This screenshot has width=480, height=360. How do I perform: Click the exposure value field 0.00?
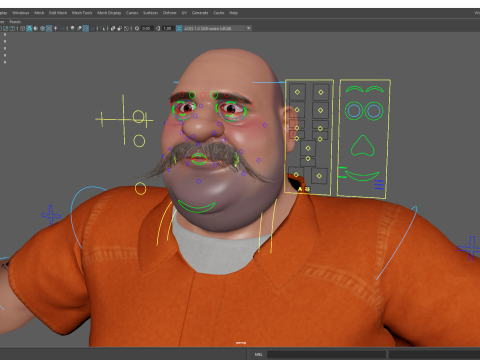point(146,28)
